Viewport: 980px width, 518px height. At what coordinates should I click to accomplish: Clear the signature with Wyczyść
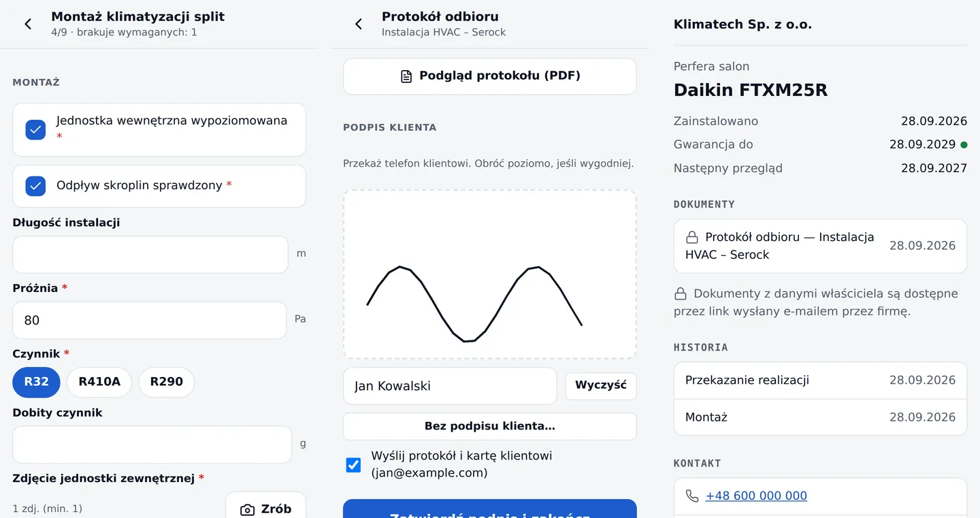(x=601, y=385)
